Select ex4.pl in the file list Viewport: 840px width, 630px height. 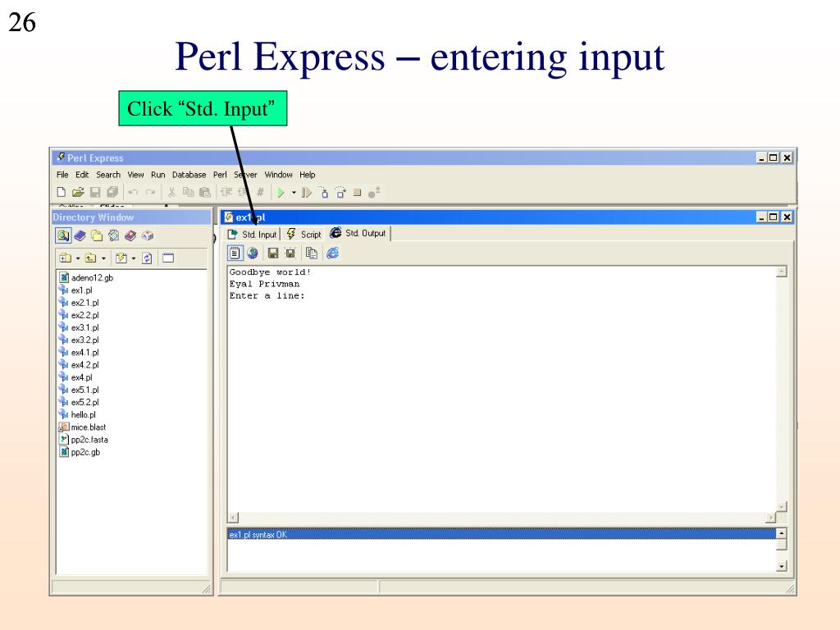pyautogui.click(x=75, y=377)
